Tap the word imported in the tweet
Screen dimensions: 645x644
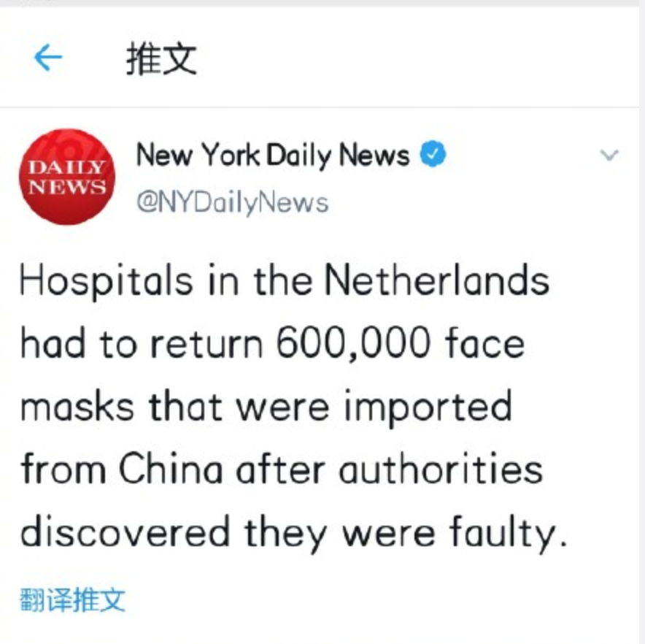[x=428, y=408]
